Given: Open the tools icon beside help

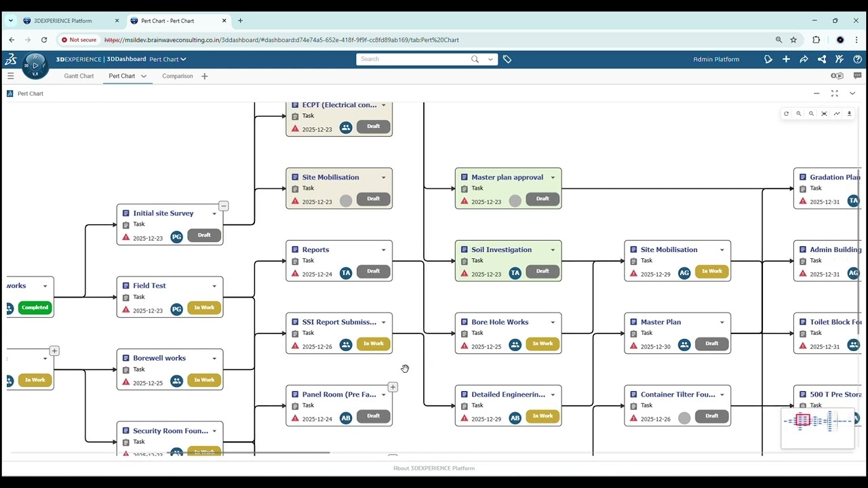Looking at the screenshot, I should click(x=840, y=59).
